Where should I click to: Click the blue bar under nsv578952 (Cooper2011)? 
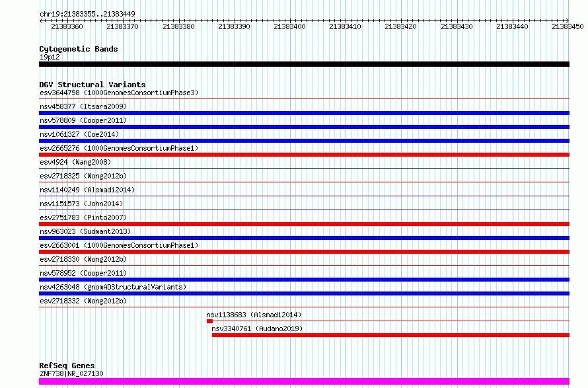tap(304, 280)
